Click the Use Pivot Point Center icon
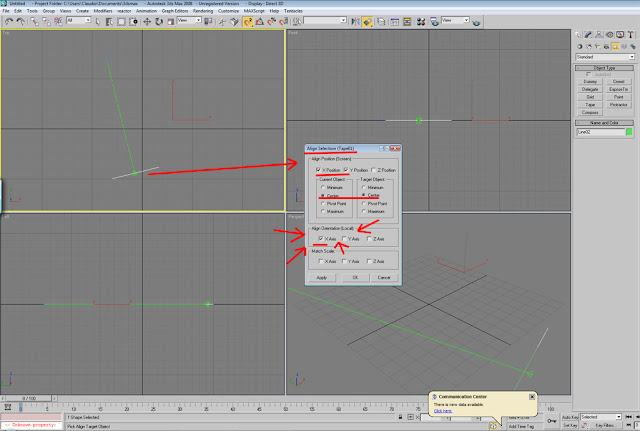The image size is (640, 431). point(208,22)
